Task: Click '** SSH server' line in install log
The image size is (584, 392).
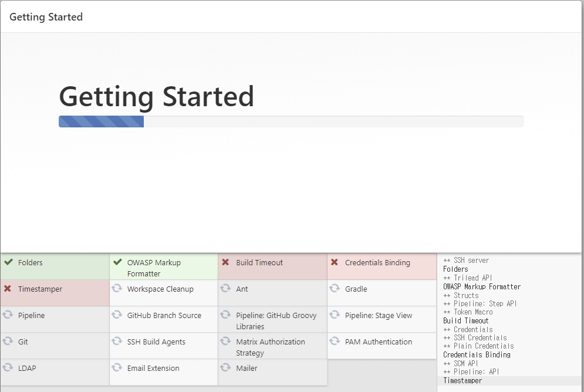Action: 466,260
